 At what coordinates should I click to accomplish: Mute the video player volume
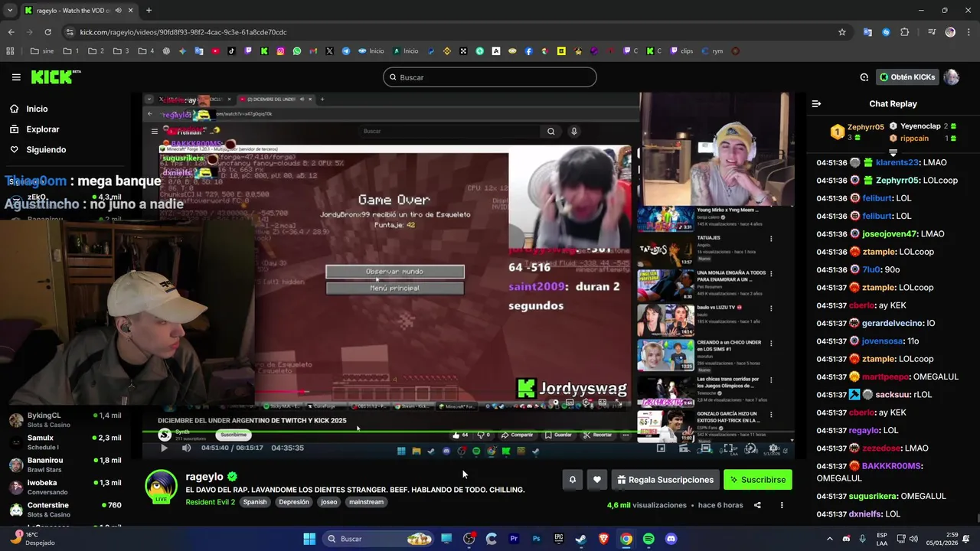tap(186, 448)
